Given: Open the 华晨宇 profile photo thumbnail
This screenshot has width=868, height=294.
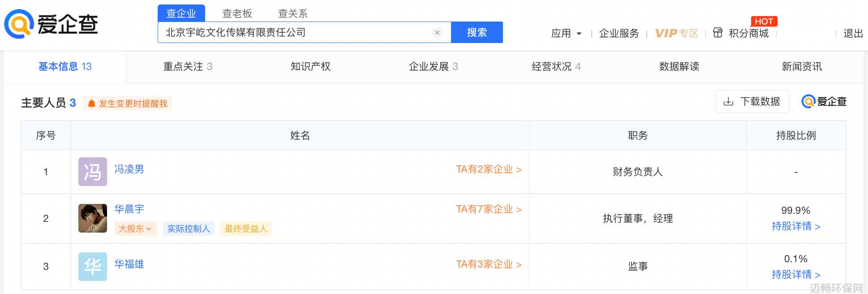Looking at the screenshot, I should (93, 218).
